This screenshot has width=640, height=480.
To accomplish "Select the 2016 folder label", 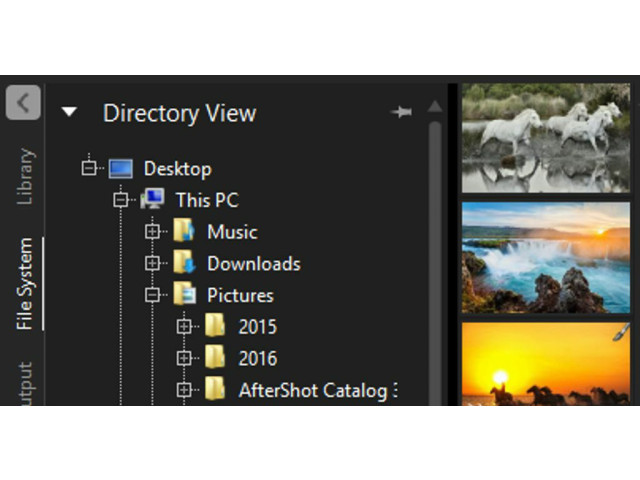I will (x=258, y=359).
